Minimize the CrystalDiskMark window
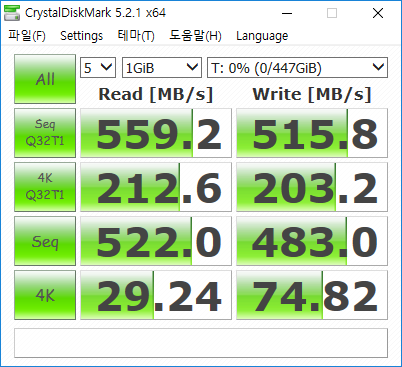The image size is (402, 367). point(287,13)
